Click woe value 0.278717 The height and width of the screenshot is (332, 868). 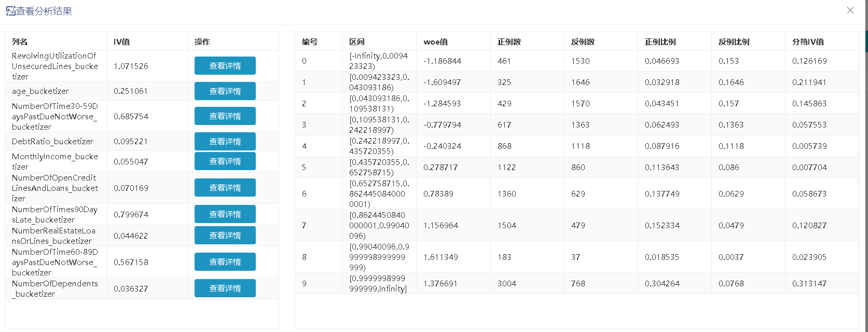(440, 167)
